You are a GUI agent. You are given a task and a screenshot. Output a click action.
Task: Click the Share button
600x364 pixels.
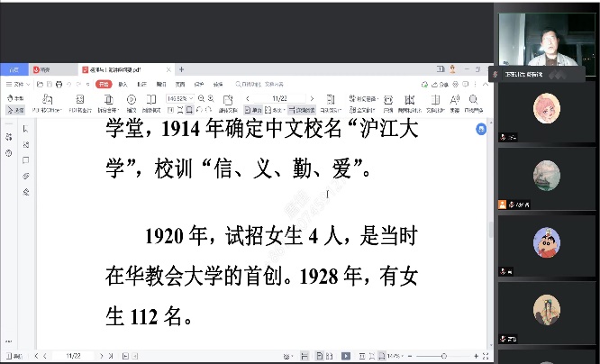pyautogui.click(x=440, y=84)
